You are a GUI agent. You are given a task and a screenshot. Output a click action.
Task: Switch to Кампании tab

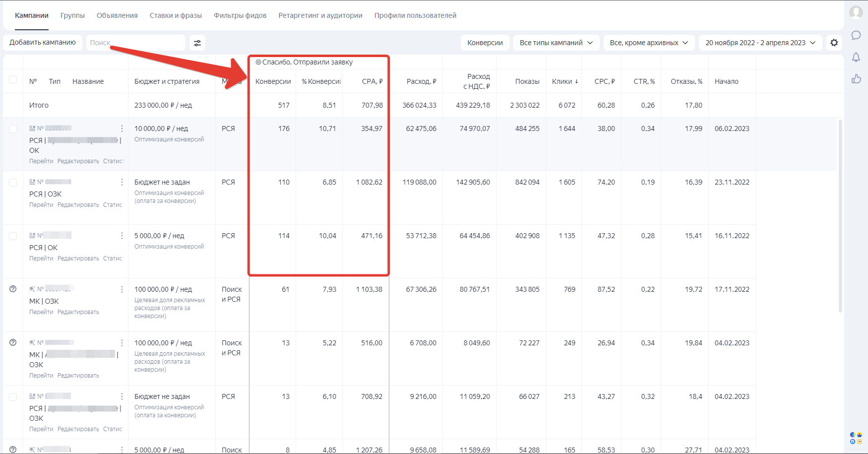pyautogui.click(x=32, y=15)
